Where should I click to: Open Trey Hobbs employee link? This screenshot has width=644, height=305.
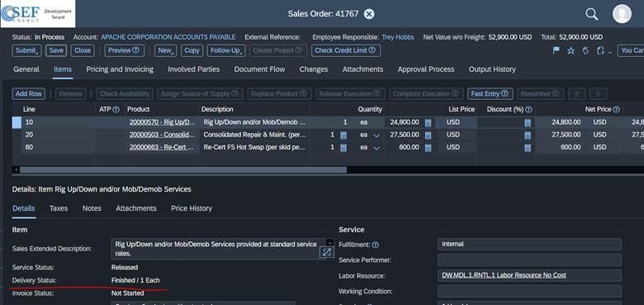(398, 37)
